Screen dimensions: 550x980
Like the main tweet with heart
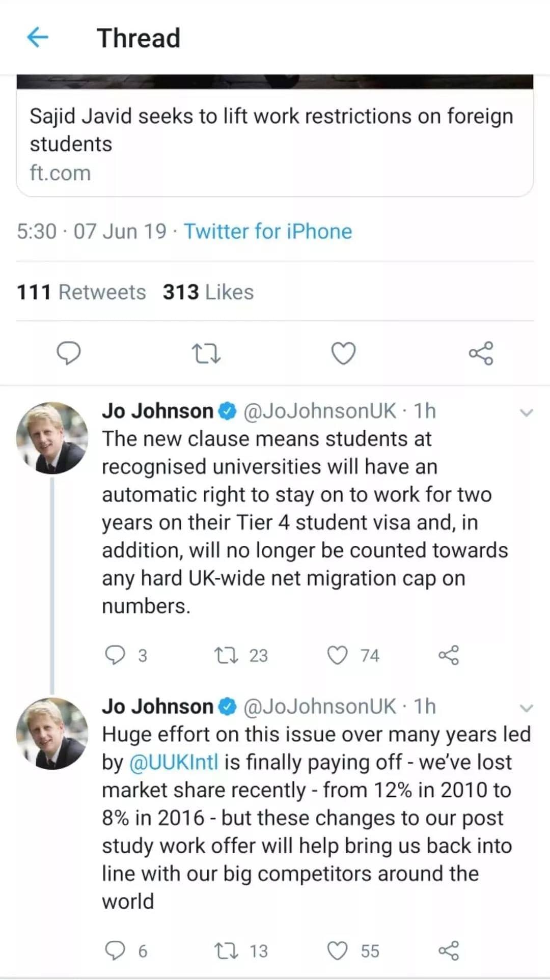(344, 353)
